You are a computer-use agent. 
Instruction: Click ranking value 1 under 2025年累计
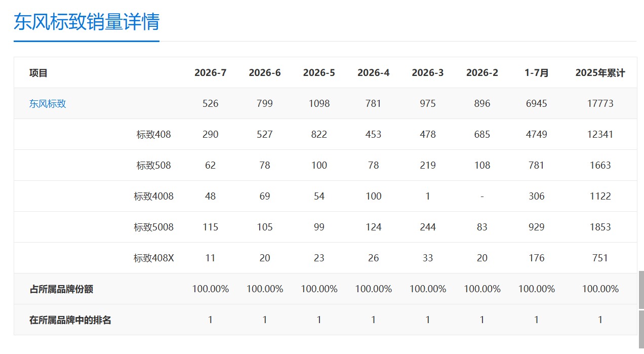point(600,320)
